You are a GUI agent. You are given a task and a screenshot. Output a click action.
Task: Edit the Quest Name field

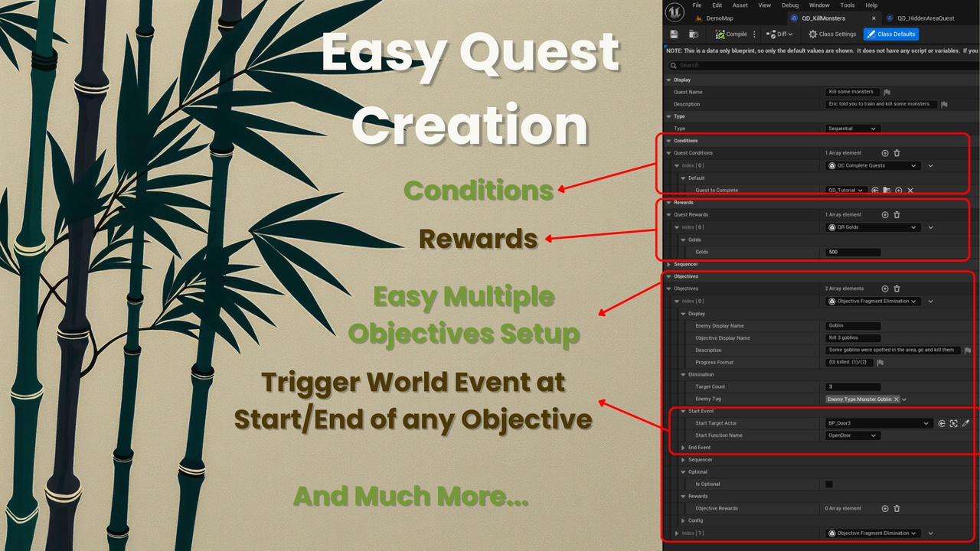[853, 92]
